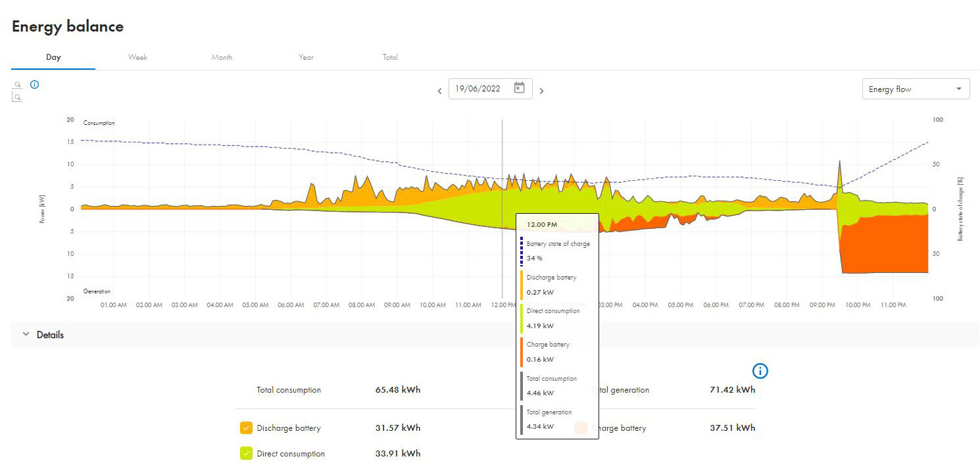980x467 pixels.
Task: Click the Details section info icon
Action: (x=760, y=371)
